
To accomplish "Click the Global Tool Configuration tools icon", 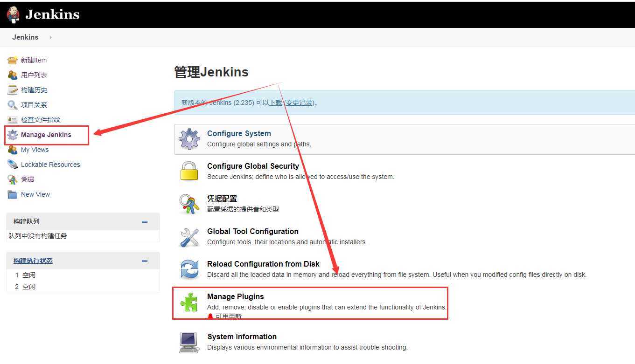I will coord(189,237).
